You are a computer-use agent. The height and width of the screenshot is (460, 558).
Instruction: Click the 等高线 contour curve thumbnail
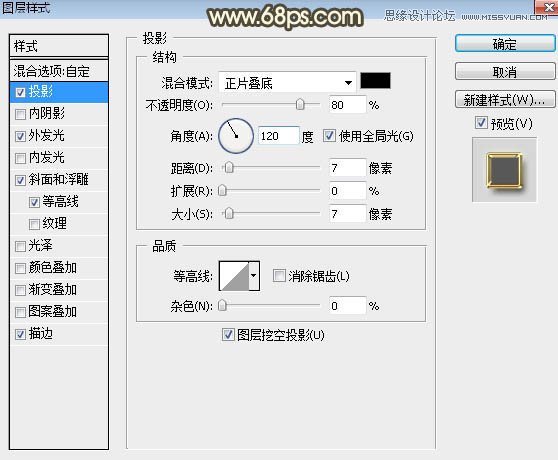[234, 276]
